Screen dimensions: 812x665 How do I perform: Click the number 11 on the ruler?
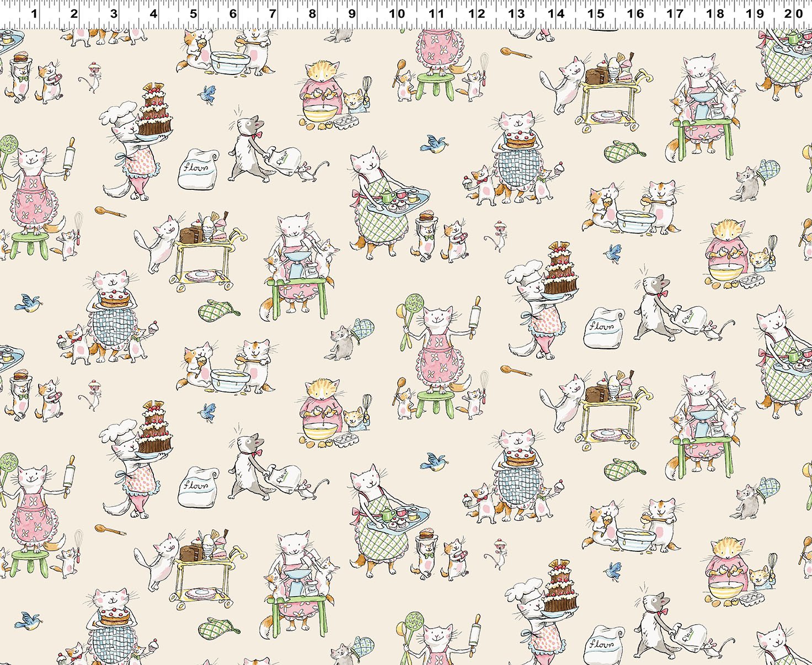tap(437, 14)
